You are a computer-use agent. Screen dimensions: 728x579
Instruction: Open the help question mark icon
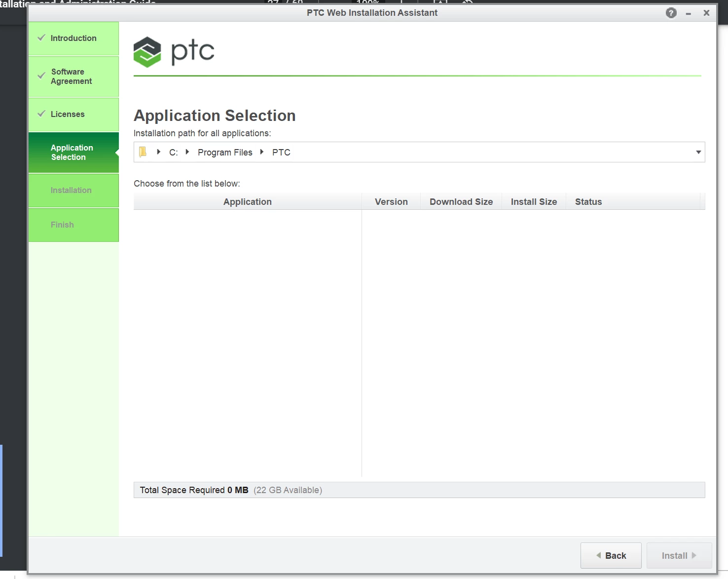coord(671,13)
